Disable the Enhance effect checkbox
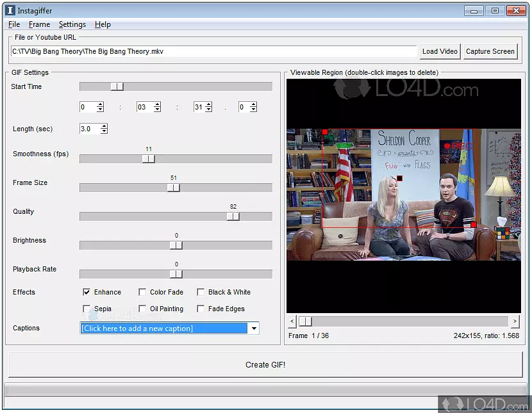This screenshot has height=413, width=532. 87,292
